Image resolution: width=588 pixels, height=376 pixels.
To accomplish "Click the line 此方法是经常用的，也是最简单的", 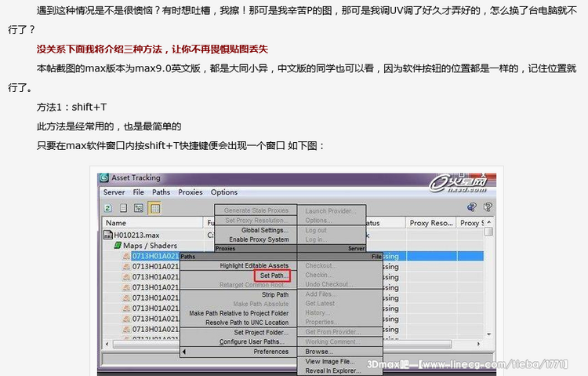I will coord(109,126).
